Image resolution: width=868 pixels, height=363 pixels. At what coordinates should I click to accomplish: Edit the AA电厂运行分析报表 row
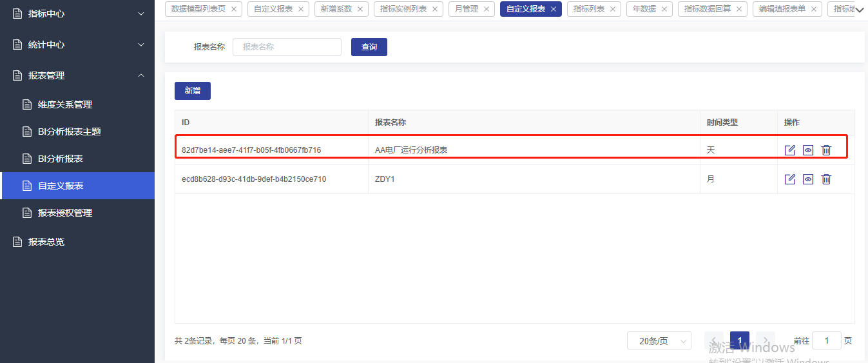point(790,150)
